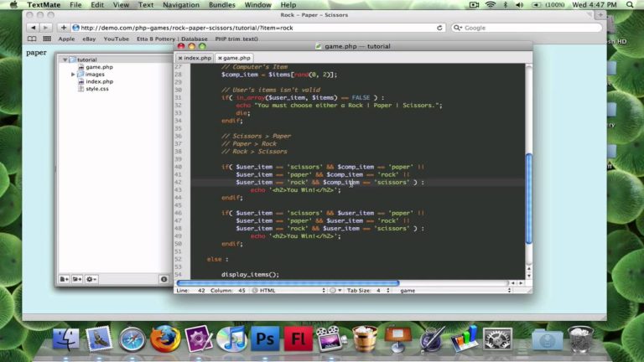Open the Trash in the Dock
Viewport: 644px width, 362px height.
point(580,339)
